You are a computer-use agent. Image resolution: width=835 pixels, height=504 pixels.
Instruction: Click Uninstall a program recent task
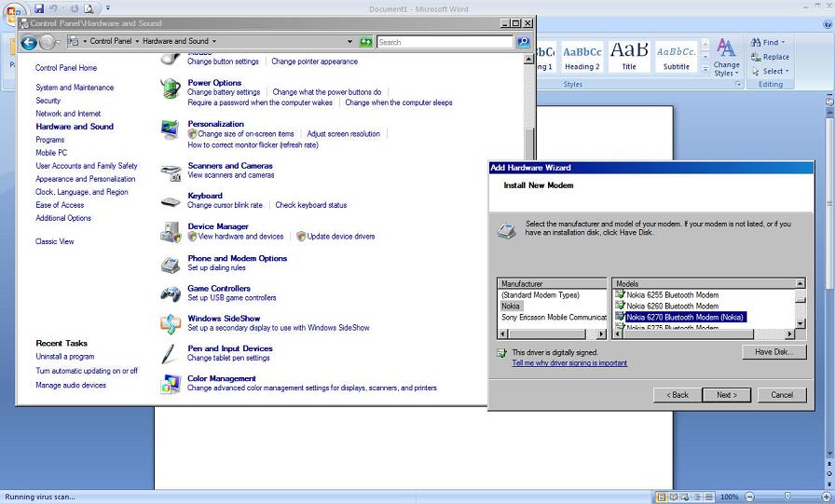click(x=65, y=357)
